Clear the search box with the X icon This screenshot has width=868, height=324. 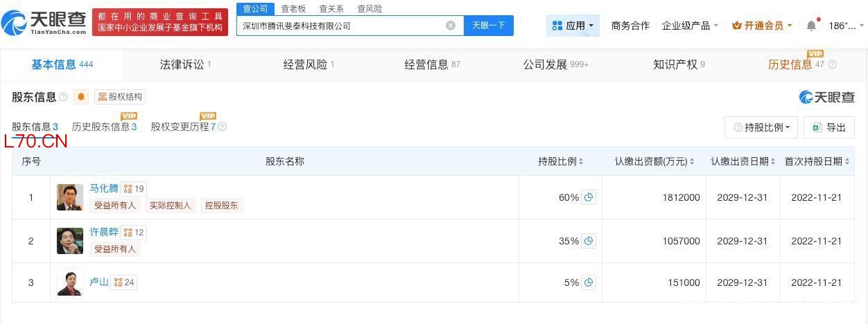point(451,26)
